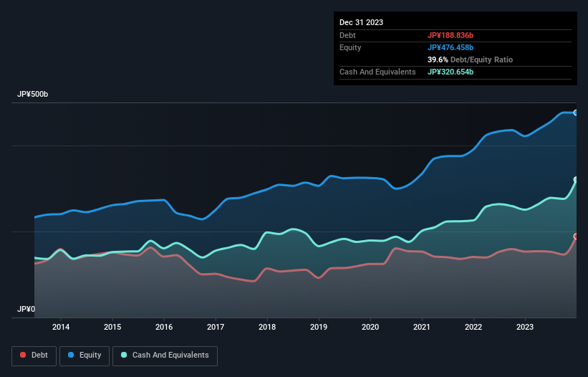Toggle the Equity series legend button

85,355
